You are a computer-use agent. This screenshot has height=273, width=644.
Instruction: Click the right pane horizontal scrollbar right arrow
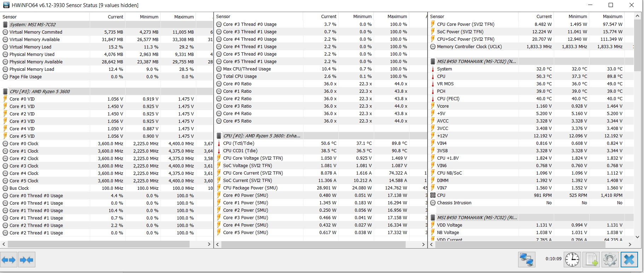pos(630,244)
